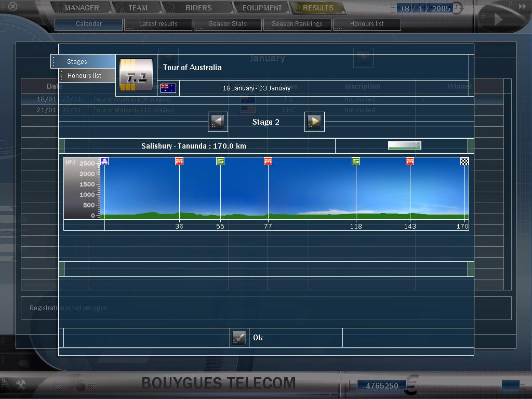This screenshot has width=532, height=399.
Task: Go to the previous stage with the left arrow
Action: click(218, 122)
